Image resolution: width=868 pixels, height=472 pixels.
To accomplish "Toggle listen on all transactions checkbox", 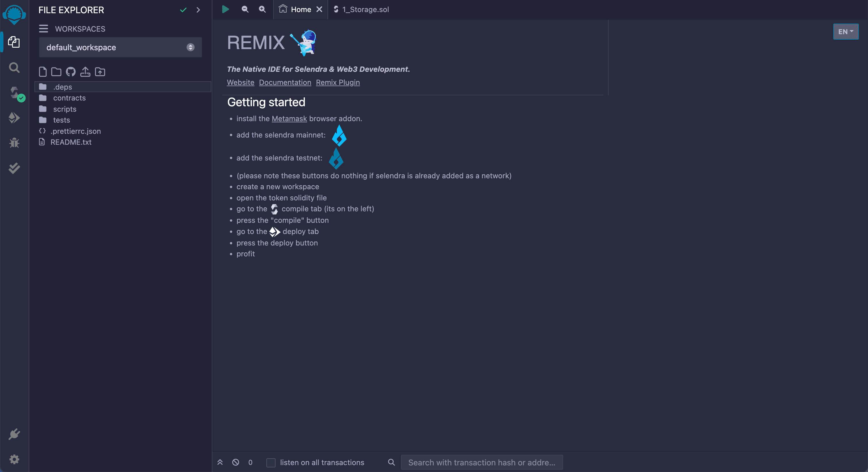I will 271,463.
